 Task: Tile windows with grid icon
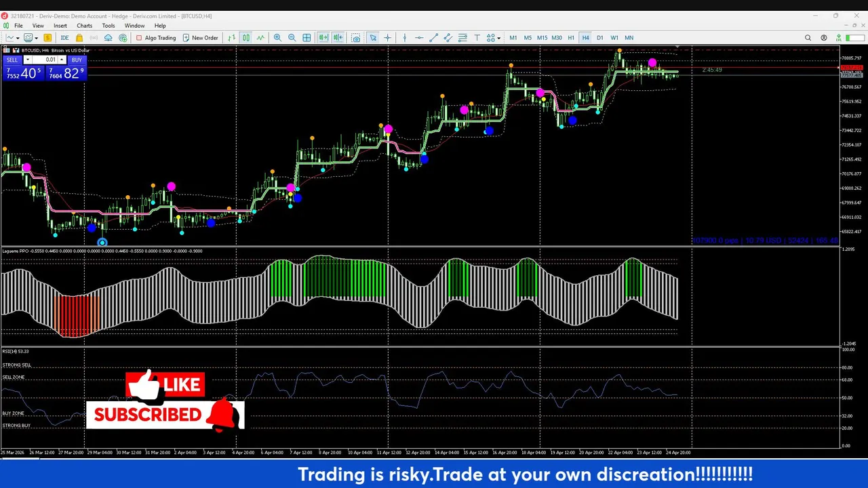[x=307, y=38]
